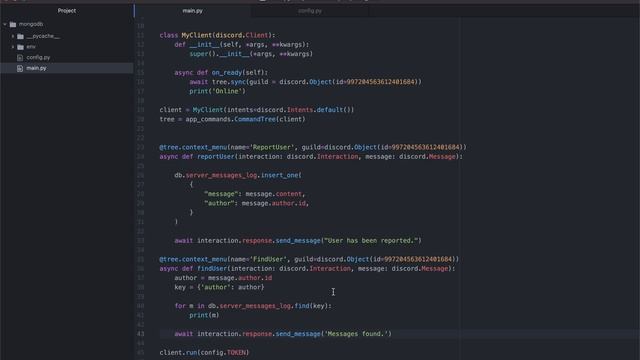
Task: Click 'super()' in the code
Action: pyautogui.click(x=202, y=54)
